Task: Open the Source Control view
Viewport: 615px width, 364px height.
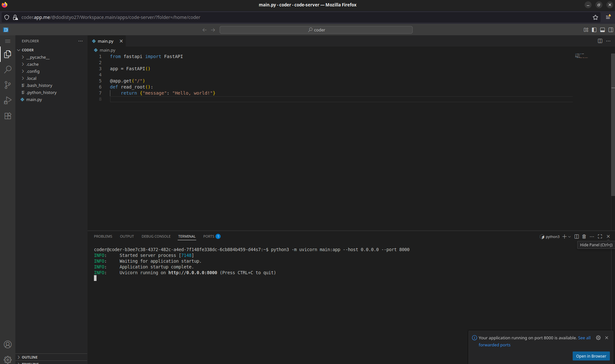Action: [x=8, y=85]
